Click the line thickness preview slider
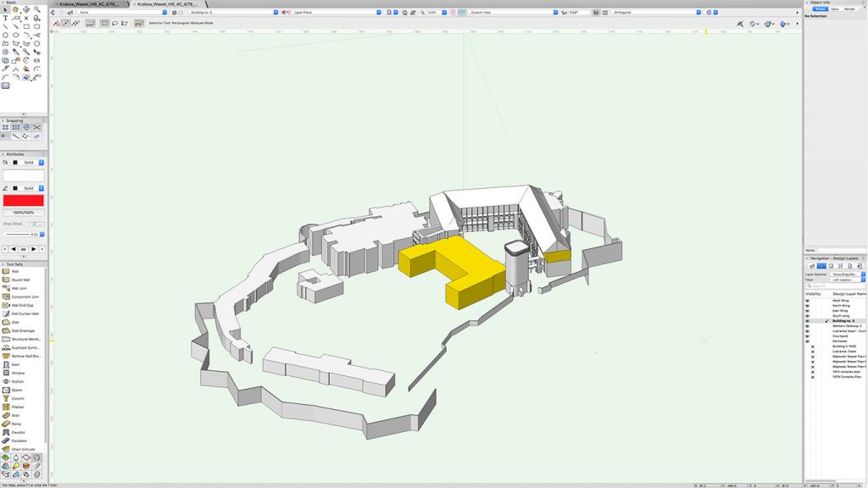Image resolution: width=868 pixels, height=488 pixels. pos(19,235)
